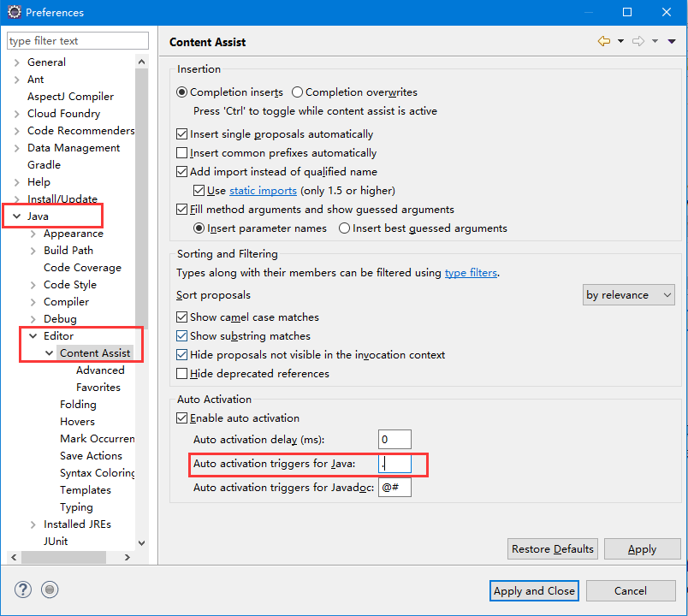
Task: Expand the Cloud Foundry node
Action: click(16, 114)
